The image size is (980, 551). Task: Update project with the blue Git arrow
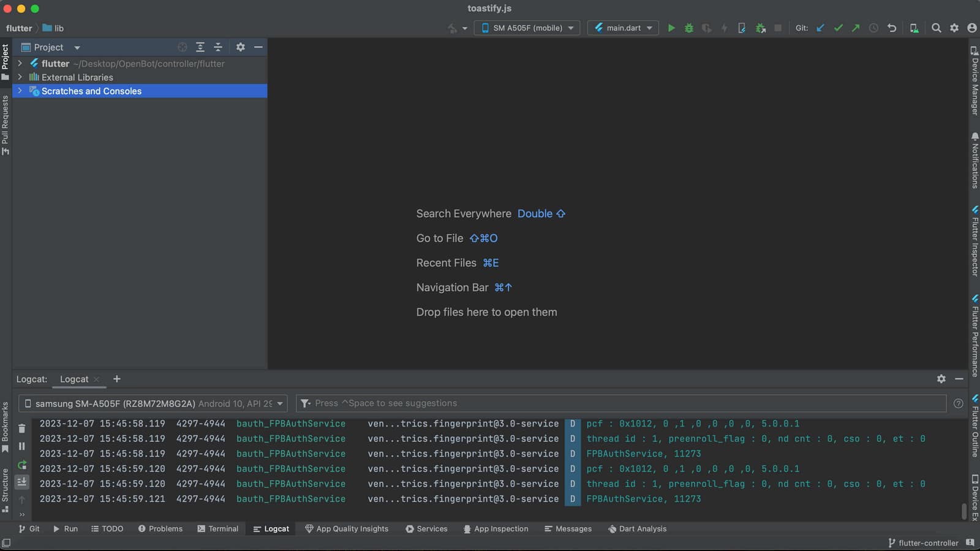point(821,28)
